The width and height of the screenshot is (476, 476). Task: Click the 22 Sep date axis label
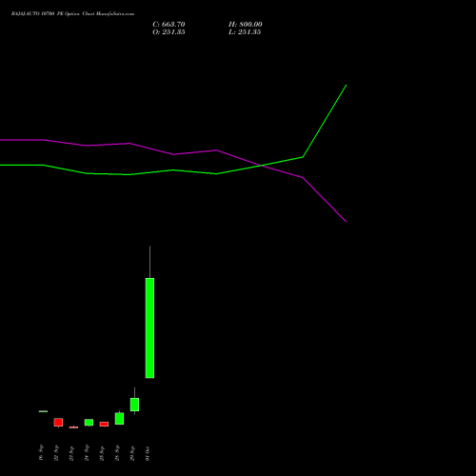point(56,453)
